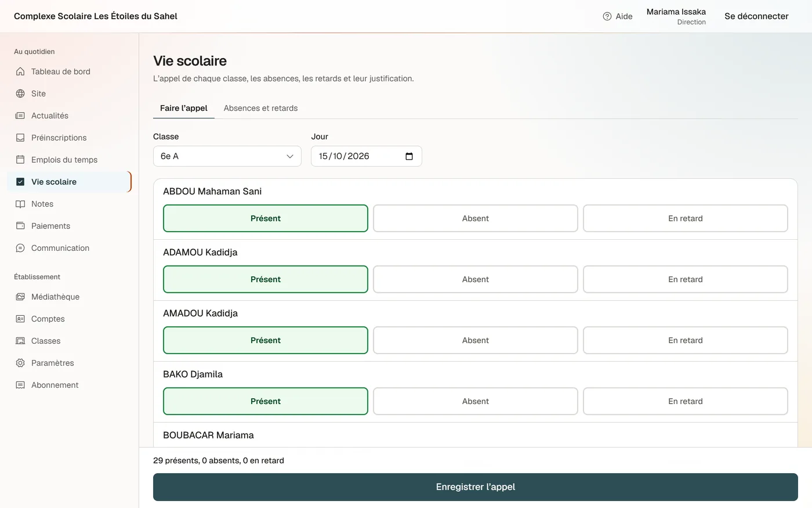Click the Préinscriptions inbox icon

point(20,138)
